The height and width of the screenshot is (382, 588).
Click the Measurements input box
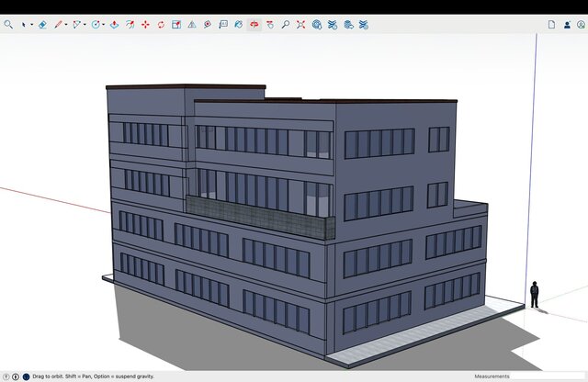pyautogui.click(x=549, y=376)
